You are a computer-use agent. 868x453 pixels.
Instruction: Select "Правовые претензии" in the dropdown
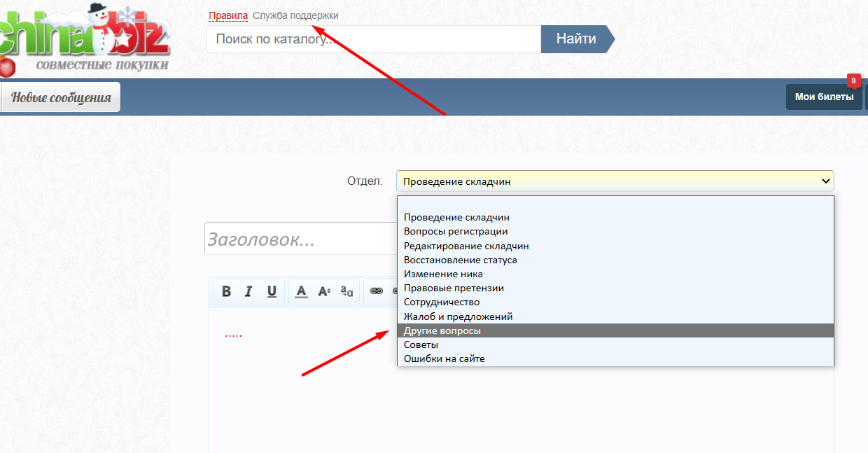(x=454, y=288)
